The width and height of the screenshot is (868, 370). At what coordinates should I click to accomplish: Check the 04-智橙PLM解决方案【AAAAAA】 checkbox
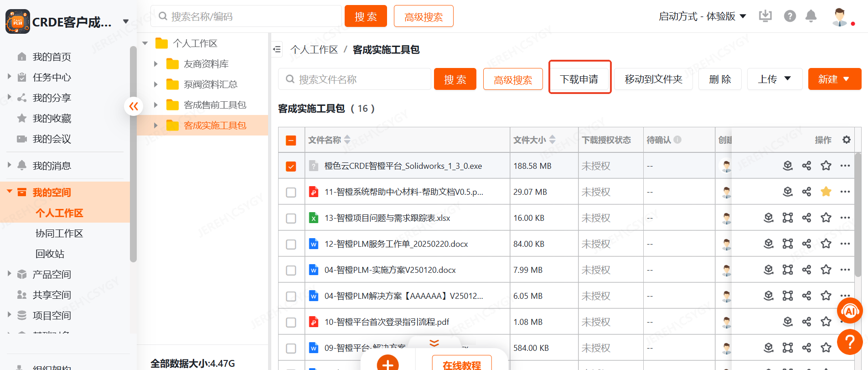(291, 297)
